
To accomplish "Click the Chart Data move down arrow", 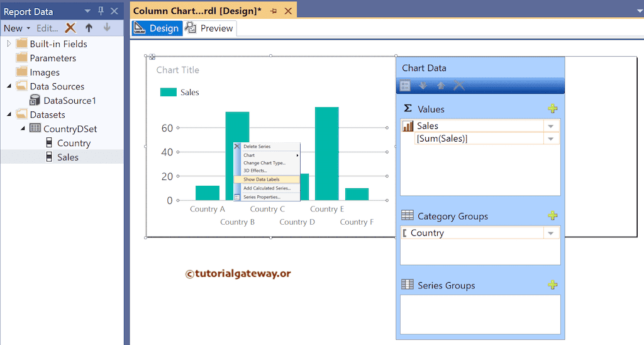I will coord(423,86).
